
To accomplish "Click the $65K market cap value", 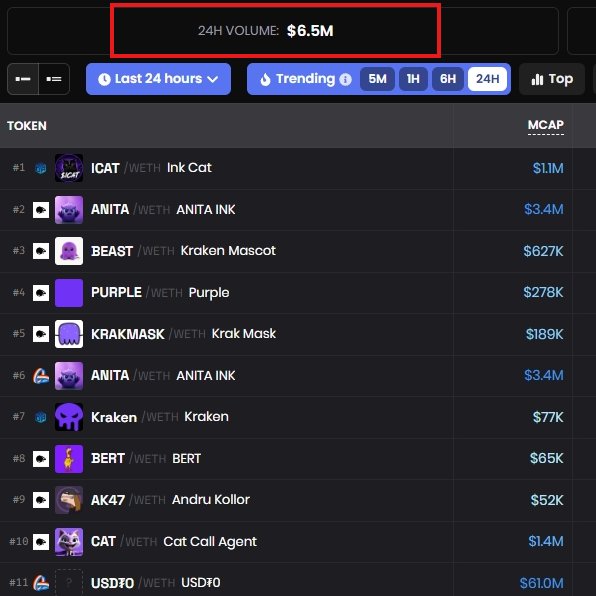I will (x=547, y=458).
